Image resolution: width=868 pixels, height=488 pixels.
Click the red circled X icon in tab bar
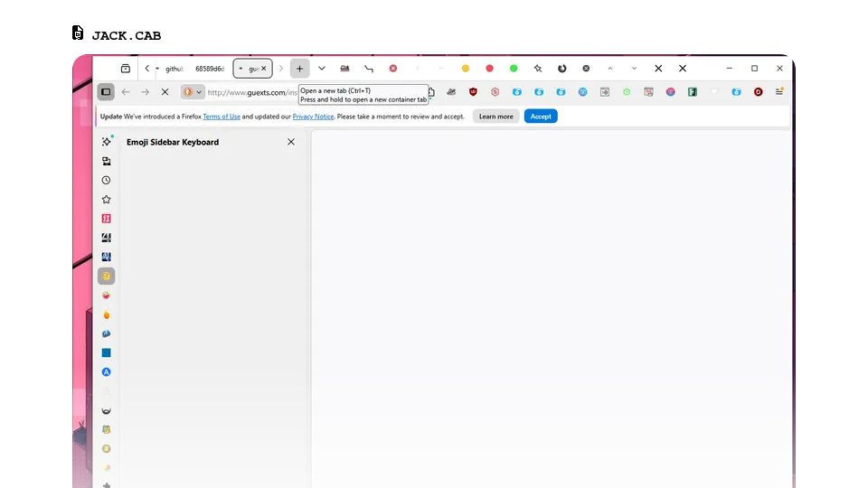click(393, 69)
